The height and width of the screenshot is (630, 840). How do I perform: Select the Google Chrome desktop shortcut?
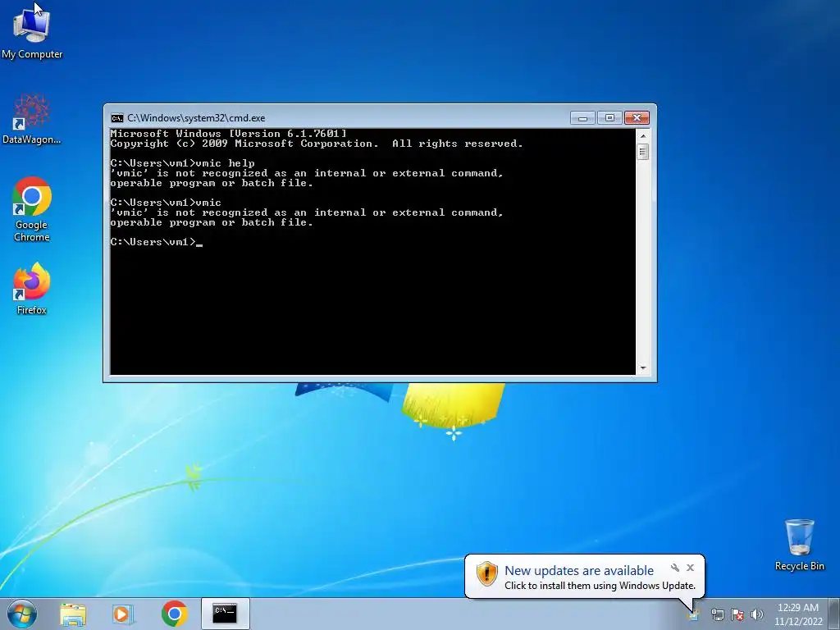click(32, 209)
